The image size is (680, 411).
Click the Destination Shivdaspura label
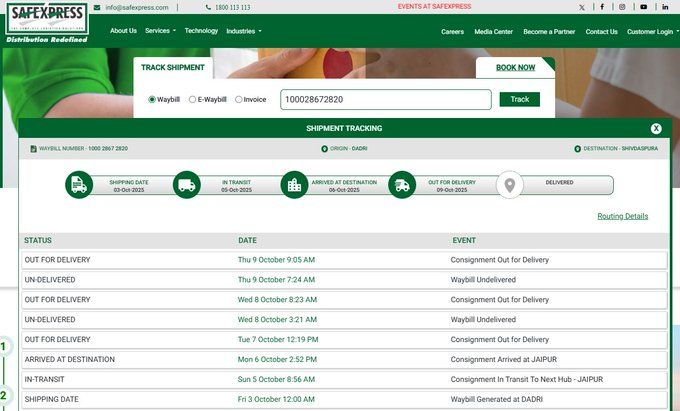click(x=621, y=149)
